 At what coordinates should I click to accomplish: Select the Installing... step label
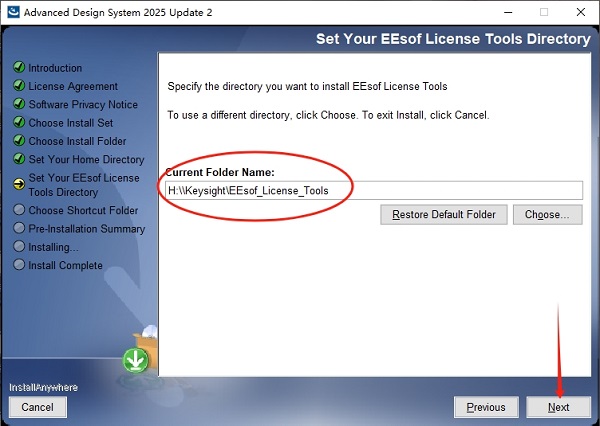pos(54,247)
